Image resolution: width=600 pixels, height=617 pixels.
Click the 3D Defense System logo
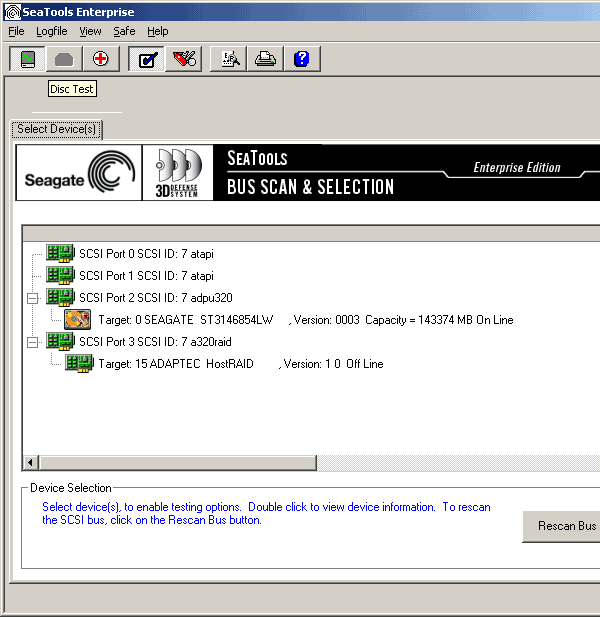click(178, 172)
